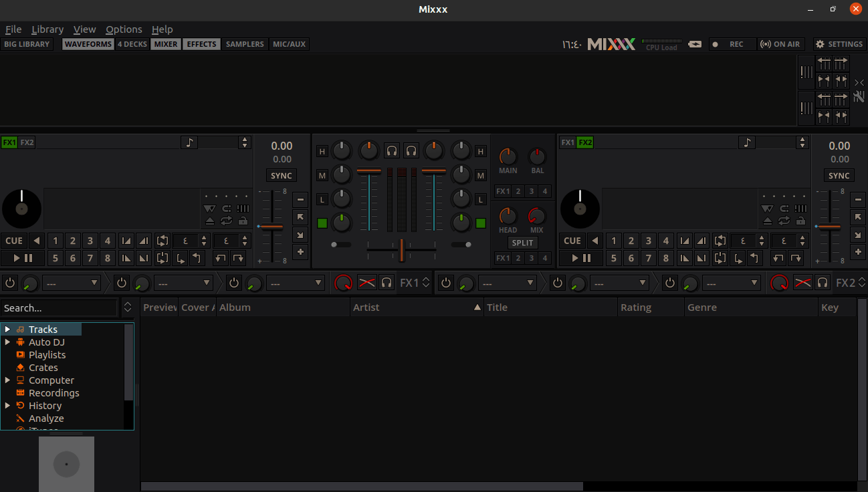Toggle first FX1 effect power button
The height and width of the screenshot is (492, 868).
pyautogui.click(x=9, y=283)
